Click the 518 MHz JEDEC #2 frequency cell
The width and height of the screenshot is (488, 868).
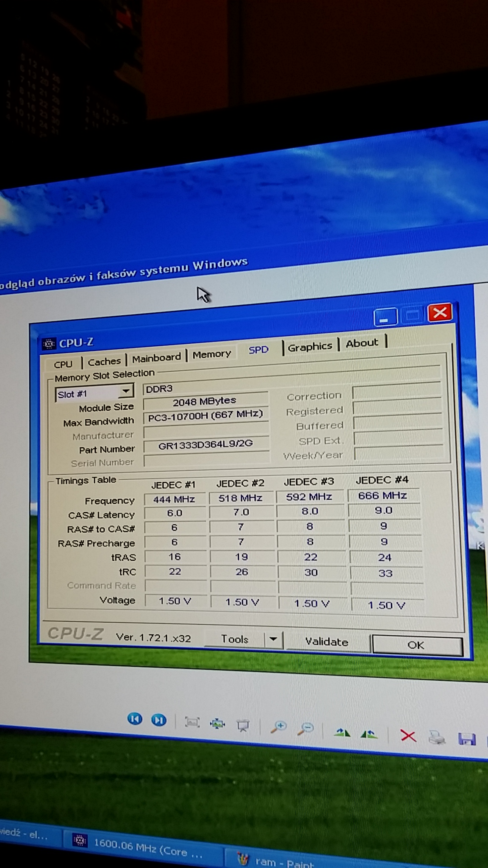[x=241, y=498]
